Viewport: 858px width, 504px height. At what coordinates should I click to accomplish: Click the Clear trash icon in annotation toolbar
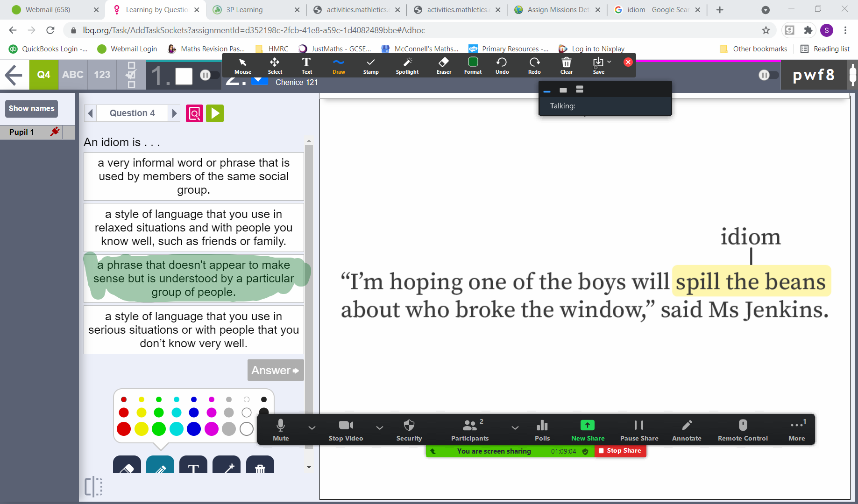566,66
